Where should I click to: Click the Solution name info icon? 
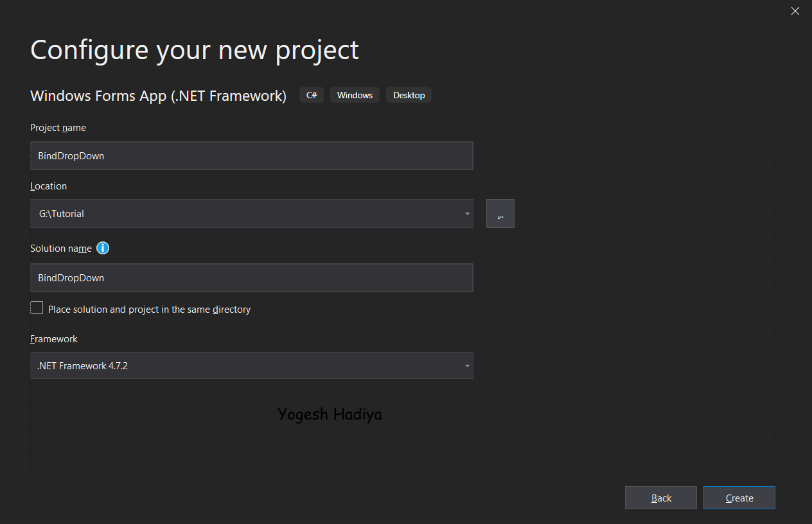[103, 248]
